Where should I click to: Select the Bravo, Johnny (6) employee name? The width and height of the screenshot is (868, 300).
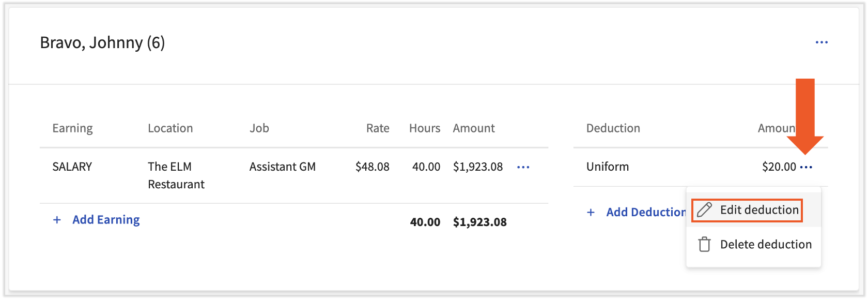pyautogui.click(x=102, y=42)
